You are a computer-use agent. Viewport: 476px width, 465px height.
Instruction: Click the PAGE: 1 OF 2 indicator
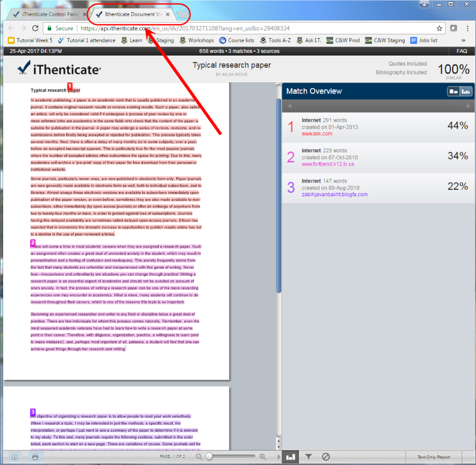(x=172, y=457)
